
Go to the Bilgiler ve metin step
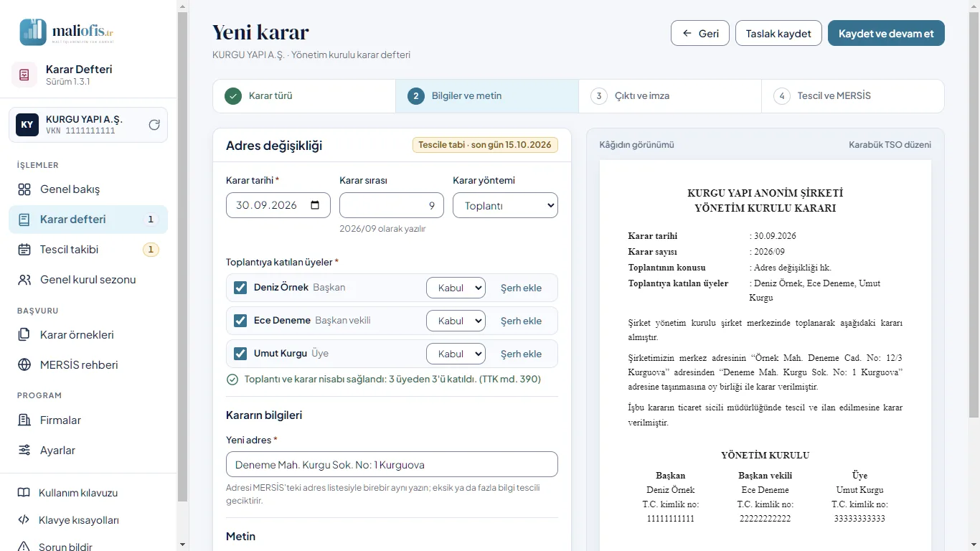(487, 96)
